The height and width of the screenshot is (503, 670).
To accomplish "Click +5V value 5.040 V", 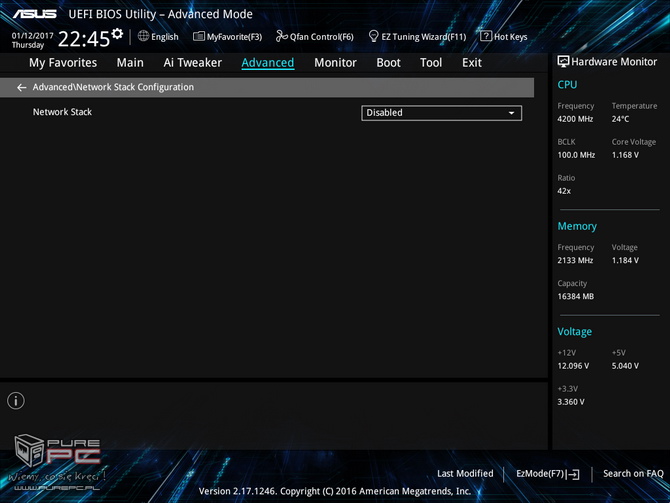I will pos(625,366).
